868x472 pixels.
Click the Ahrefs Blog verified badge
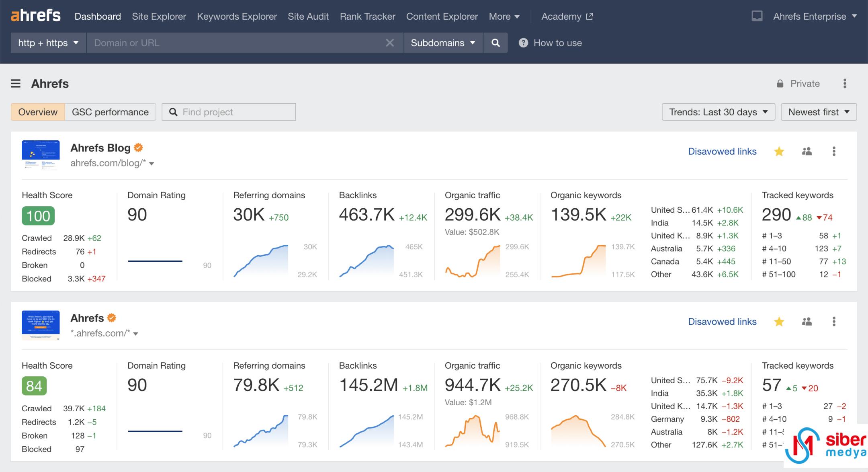pos(138,148)
